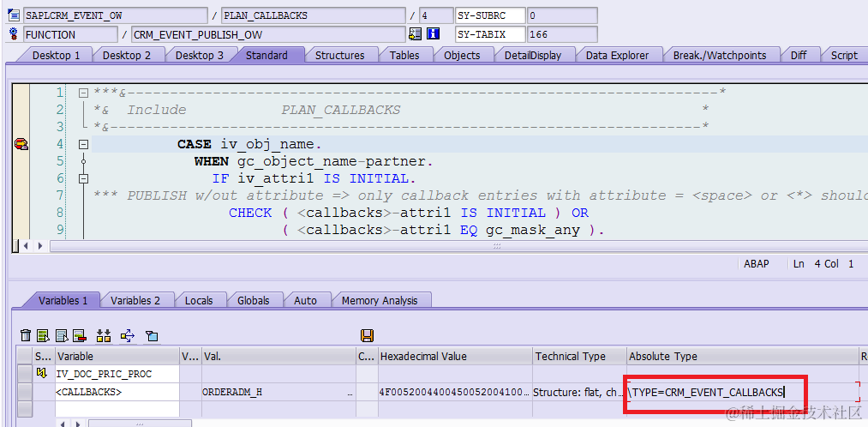Click the blue information icon in header
Screen dimensions: 868x427
[434, 34]
